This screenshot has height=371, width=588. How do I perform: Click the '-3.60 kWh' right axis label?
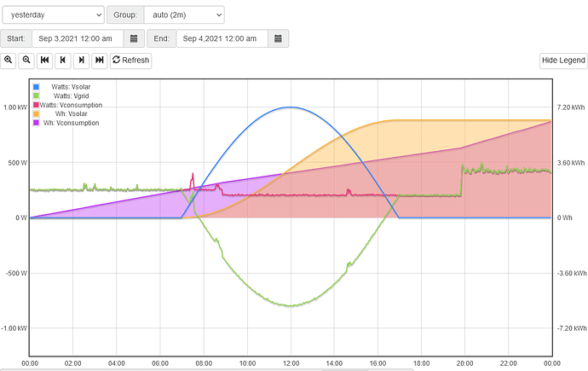[x=572, y=273]
